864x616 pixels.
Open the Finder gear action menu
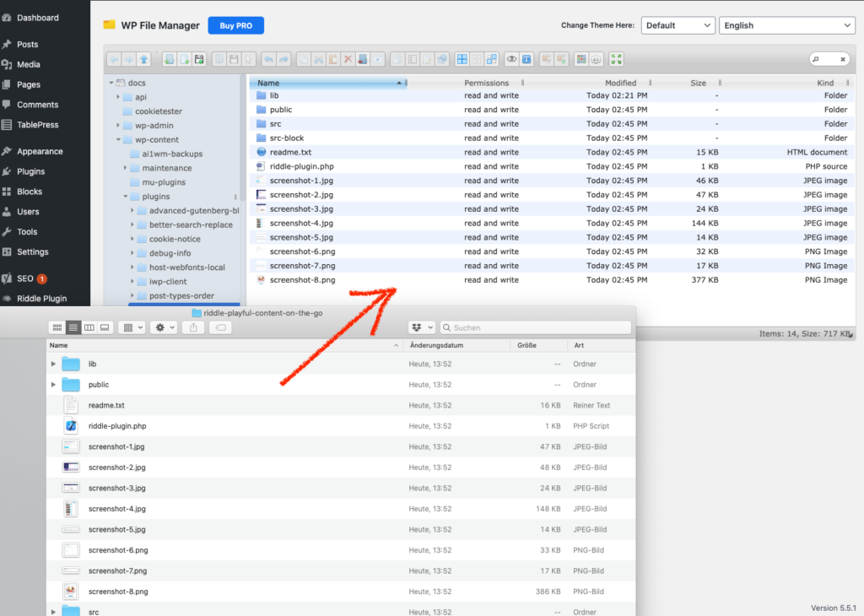tap(165, 328)
